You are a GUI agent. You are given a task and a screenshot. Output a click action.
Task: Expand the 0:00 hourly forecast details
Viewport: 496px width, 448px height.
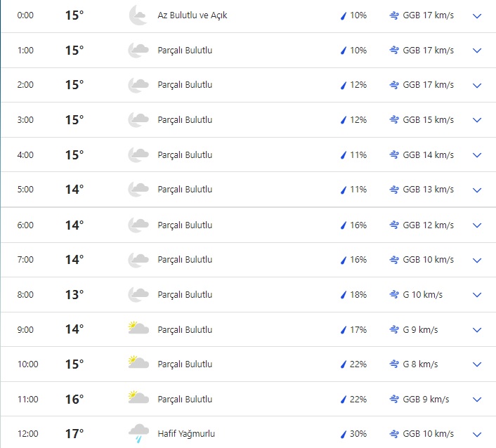[478, 15]
